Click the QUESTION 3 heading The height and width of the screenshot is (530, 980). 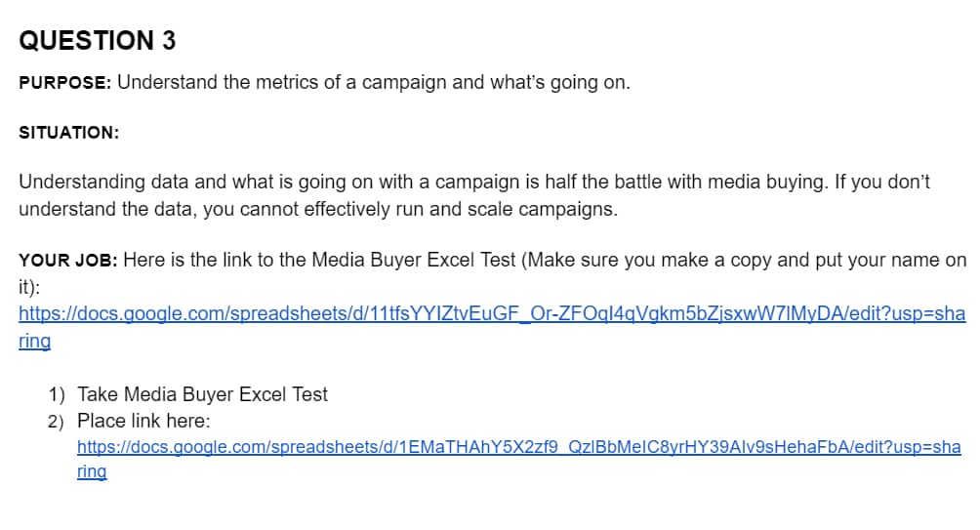(98, 41)
